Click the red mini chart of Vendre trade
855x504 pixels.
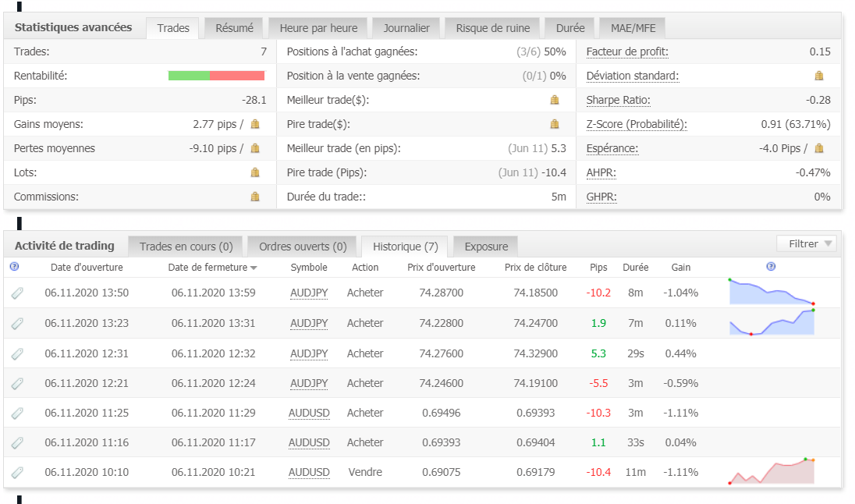pyautogui.click(x=771, y=473)
